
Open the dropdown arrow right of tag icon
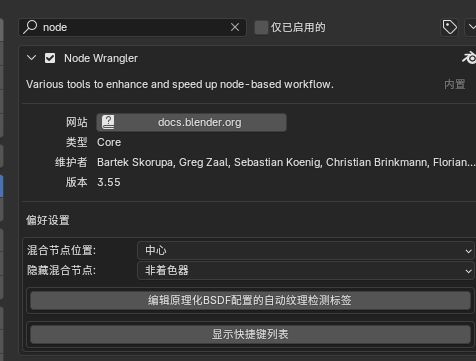471,27
